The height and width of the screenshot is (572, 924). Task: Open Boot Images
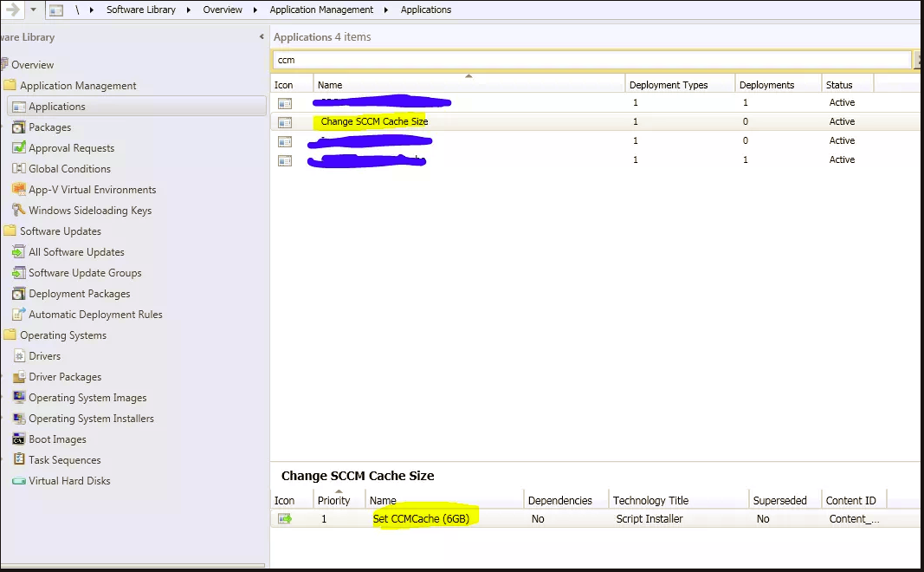point(57,439)
